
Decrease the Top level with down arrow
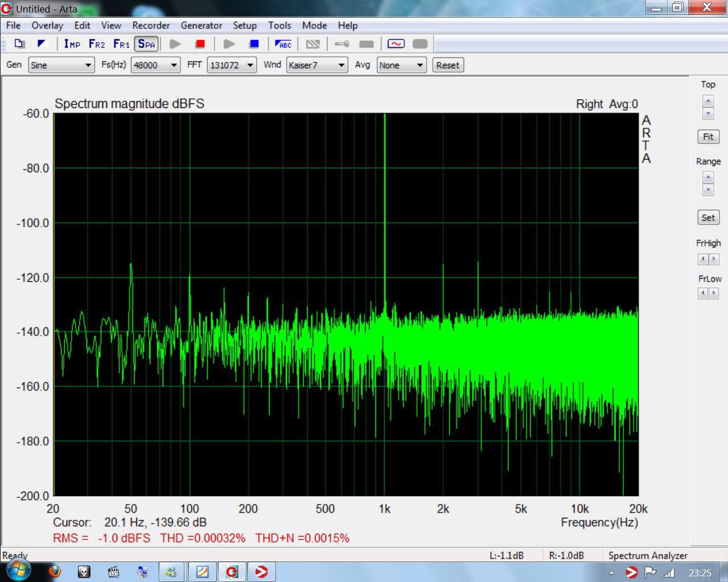pos(708,113)
